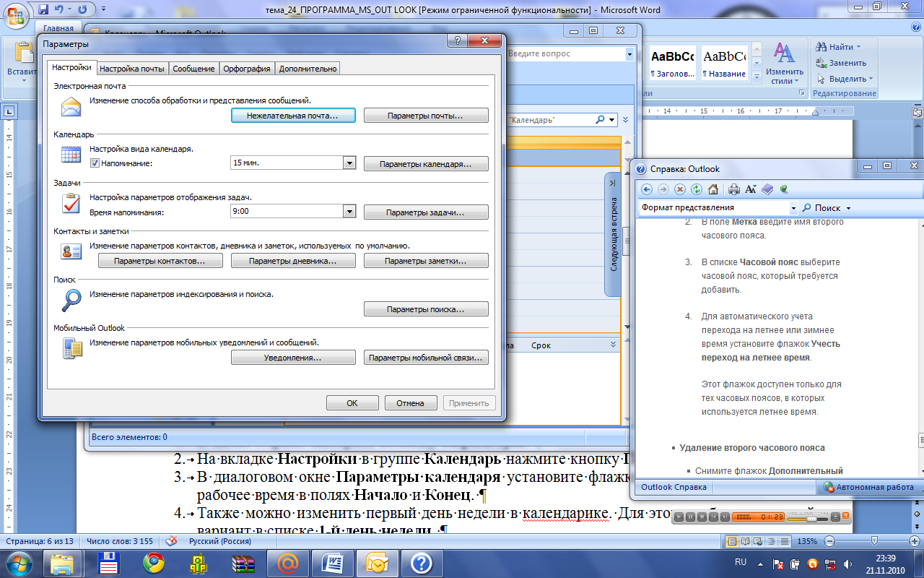This screenshot has width=924, height=578.
Task: Click mobile Outlook phone icon in dialog
Action: pyautogui.click(x=72, y=349)
